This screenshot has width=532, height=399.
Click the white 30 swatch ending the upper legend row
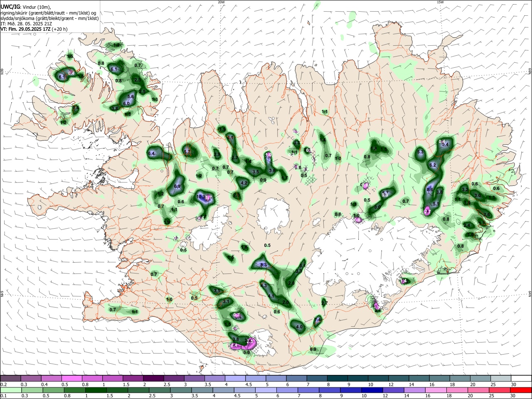(x=521, y=379)
